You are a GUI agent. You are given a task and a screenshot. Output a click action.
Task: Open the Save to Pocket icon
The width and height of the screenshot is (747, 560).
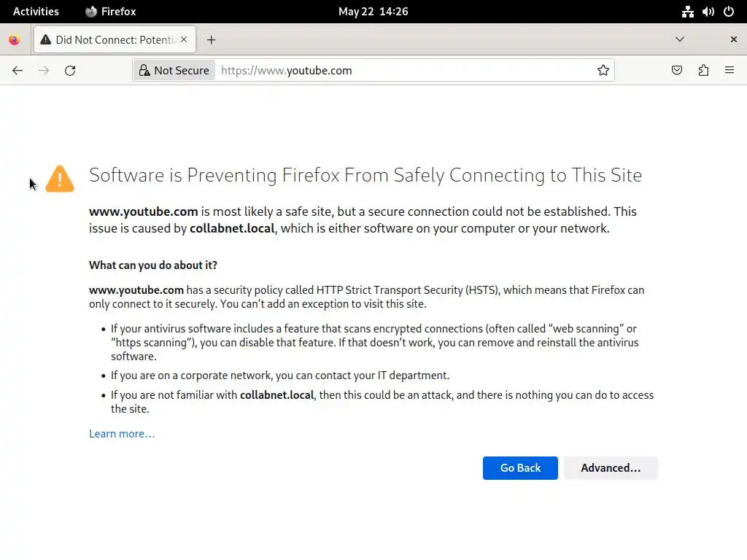tap(677, 71)
